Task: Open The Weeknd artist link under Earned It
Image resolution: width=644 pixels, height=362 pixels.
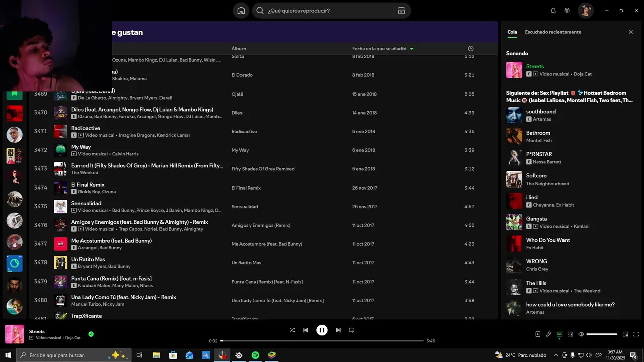Action: pyautogui.click(x=85, y=172)
